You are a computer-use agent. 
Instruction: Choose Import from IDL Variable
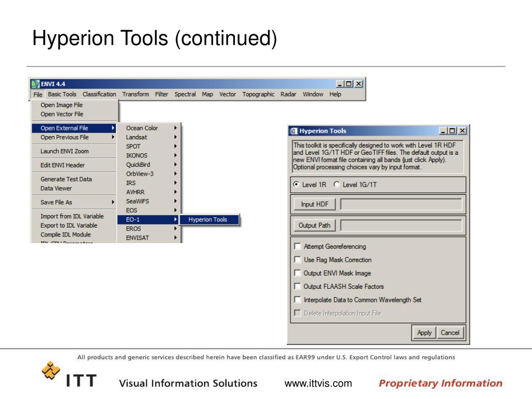(x=74, y=216)
